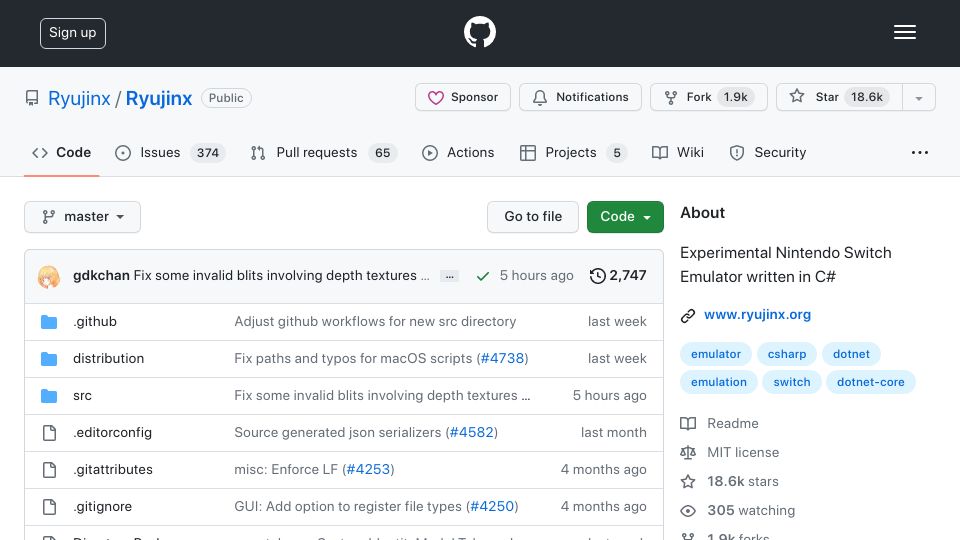Visit www.ryujinx.org website link
960x540 pixels.
[x=757, y=315]
